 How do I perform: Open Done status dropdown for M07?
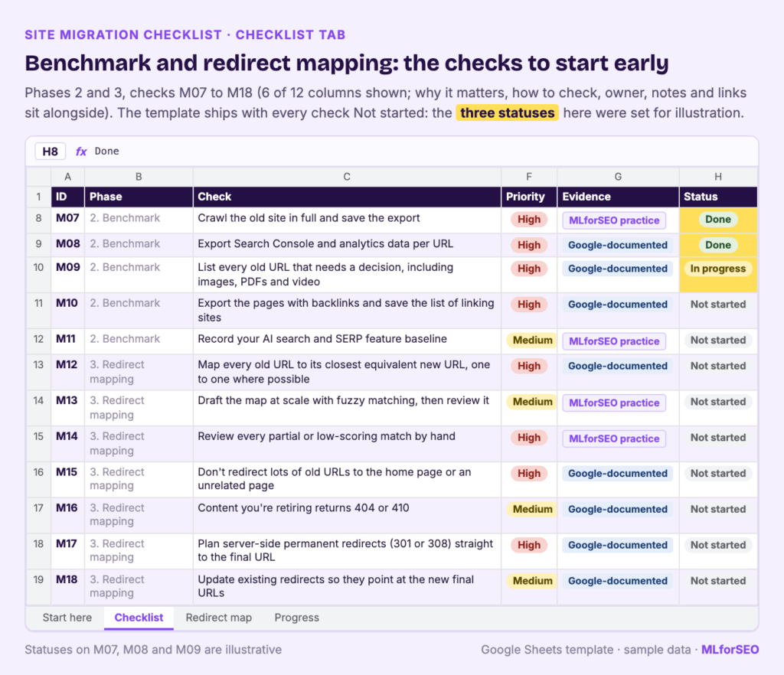718,220
